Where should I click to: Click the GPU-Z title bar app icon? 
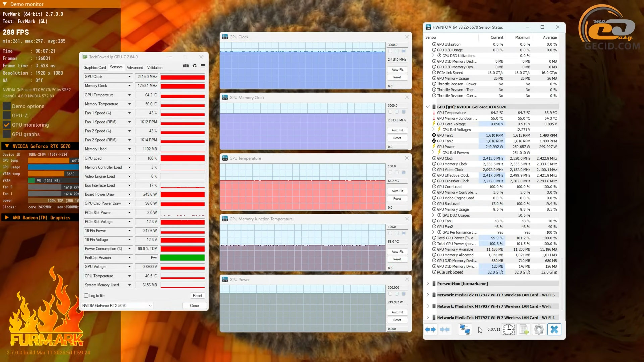point(85,57)
